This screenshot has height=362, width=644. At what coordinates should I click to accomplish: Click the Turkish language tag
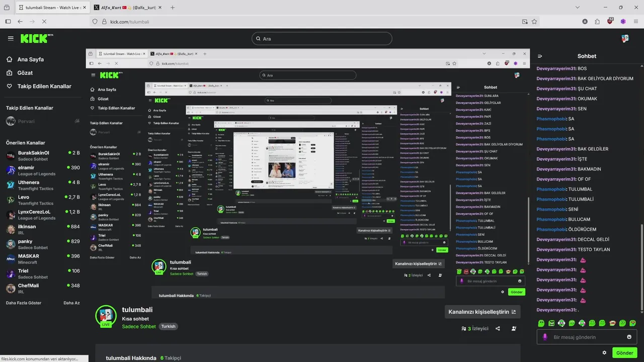168,327
